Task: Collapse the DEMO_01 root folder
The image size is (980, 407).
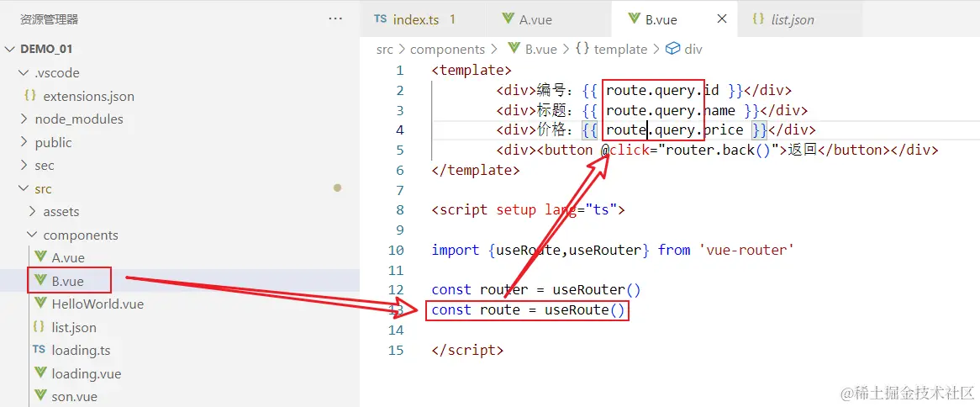Action: coord(11,50)
